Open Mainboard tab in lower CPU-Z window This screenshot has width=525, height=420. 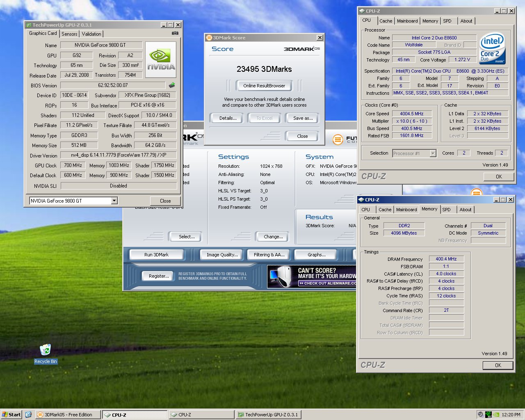click(x=406, y=210)
